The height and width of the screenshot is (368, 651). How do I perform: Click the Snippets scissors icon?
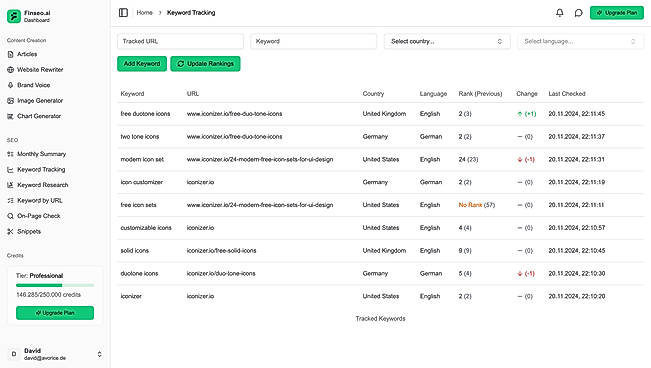pyautogui.click(x=10, y=231)
